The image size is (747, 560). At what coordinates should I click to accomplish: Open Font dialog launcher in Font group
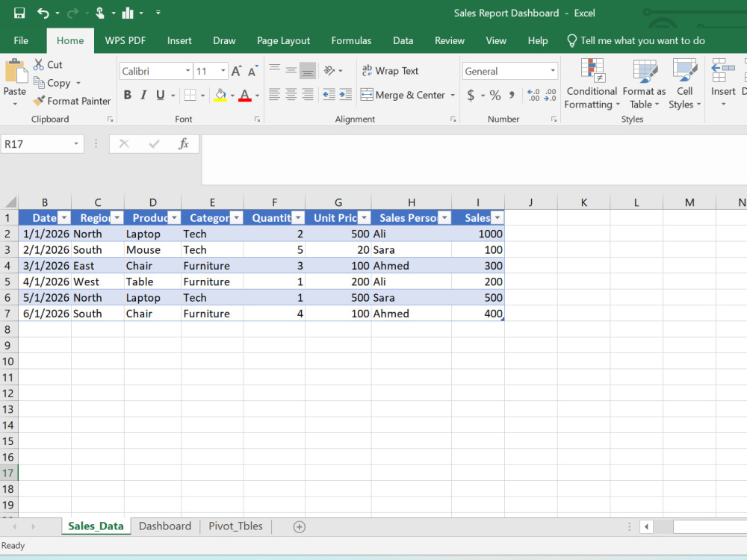tap(257, 119)
